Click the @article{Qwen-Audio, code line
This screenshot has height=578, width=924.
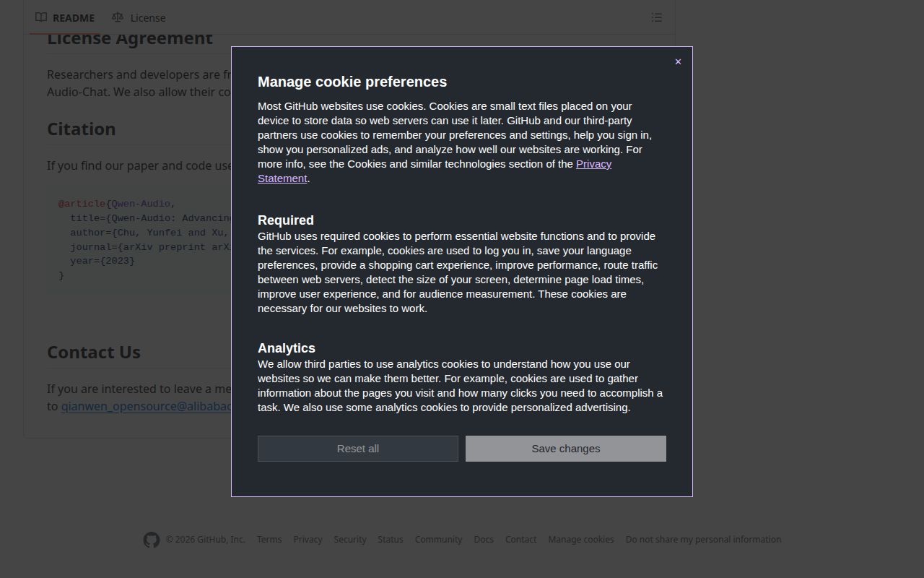(x=117, y=204)
